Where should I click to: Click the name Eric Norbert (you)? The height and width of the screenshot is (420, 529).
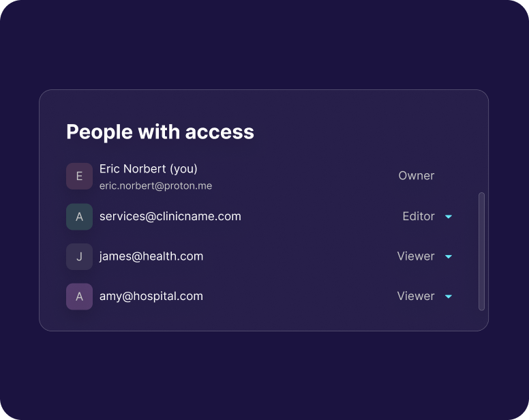coord(149,168)
